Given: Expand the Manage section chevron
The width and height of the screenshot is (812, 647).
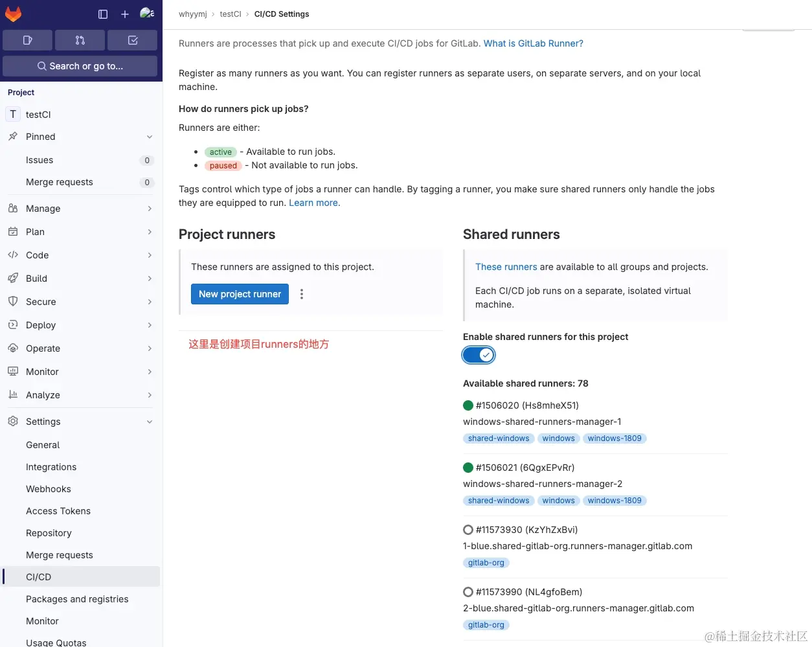Looking at the screenshot, I should click(150, 209).
